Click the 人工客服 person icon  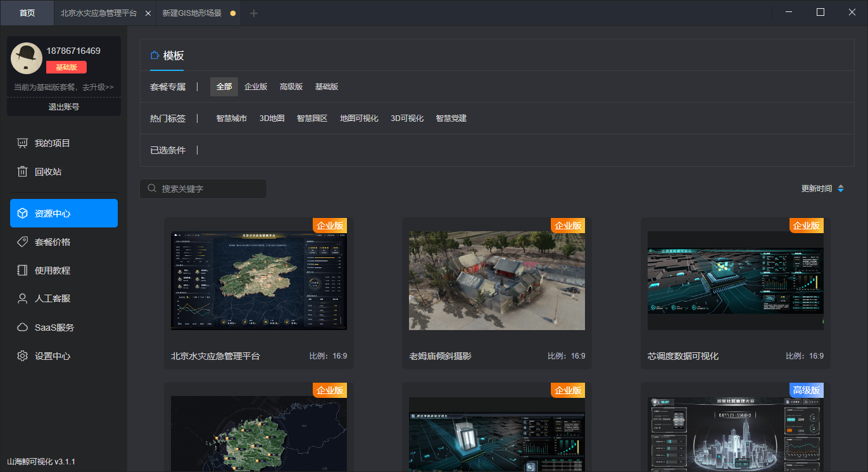point(23,298)
